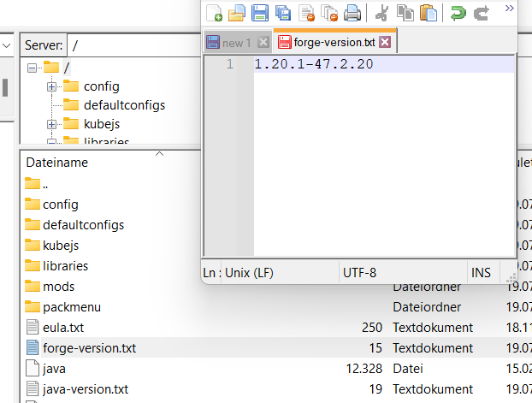The width and height of the screenshot is (532, 403).
Task: Create a new document in Notepad++
Action: (214, 13)
